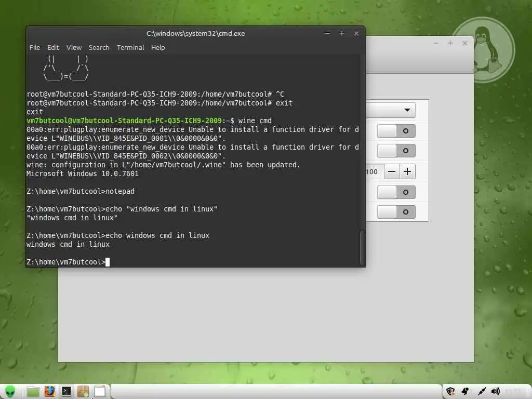The height and width of the screenshot is (399, 532).
Task: Open the terminal launcher in the panel
Action: [x=66, y=392]
